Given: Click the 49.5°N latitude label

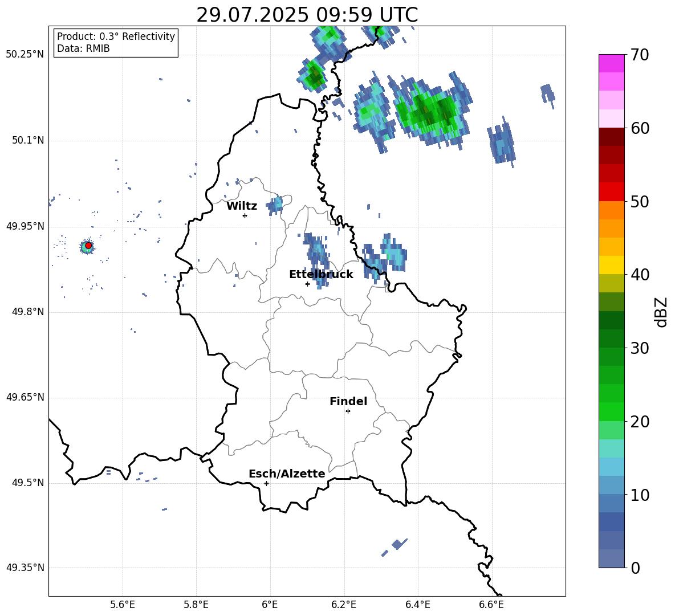Looking at the screenshot, I should click(27, 483).
